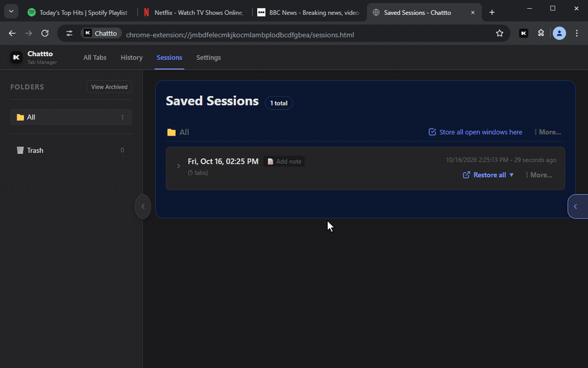Open a new browser tab
Screen dimensions: 588x368
click(x=492, y=12)
